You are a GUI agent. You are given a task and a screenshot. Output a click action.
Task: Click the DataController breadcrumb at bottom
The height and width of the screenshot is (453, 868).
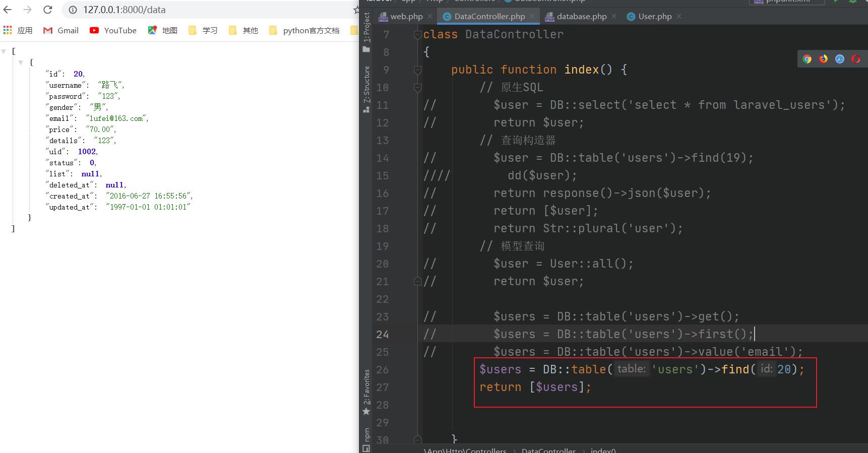pyautogui.click(x=548, y=450)
